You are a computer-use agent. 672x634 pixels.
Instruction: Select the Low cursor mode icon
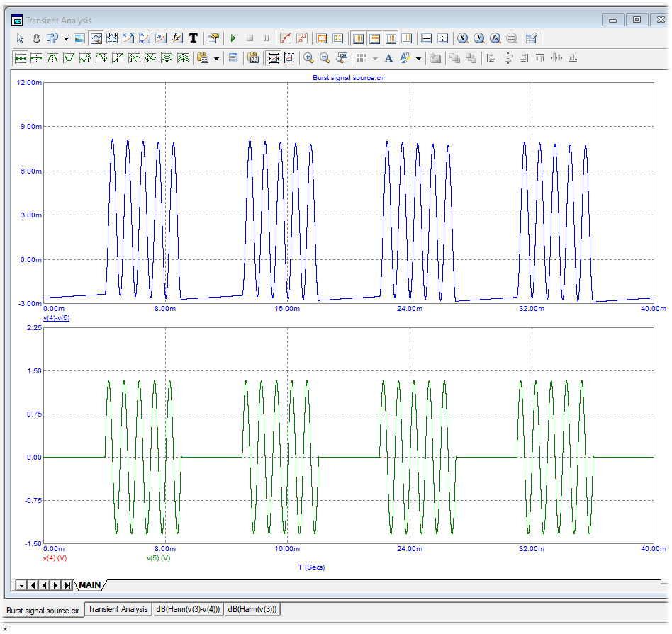point(101,58)
